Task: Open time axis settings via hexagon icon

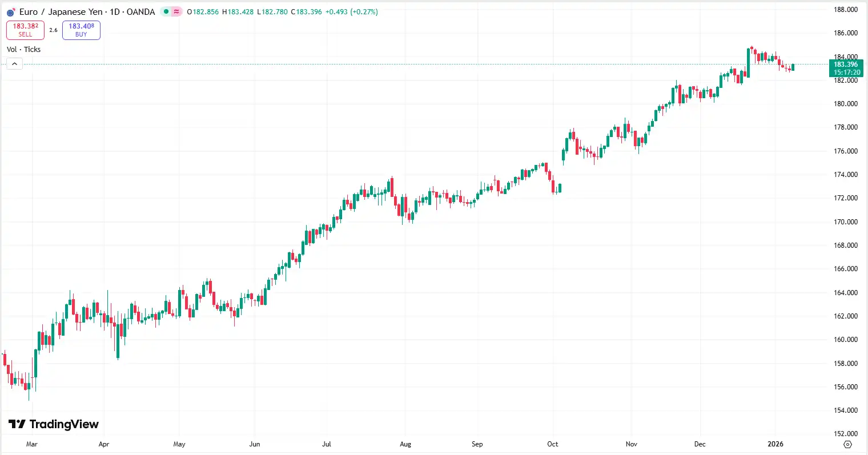Action: [x=847, y=444]
